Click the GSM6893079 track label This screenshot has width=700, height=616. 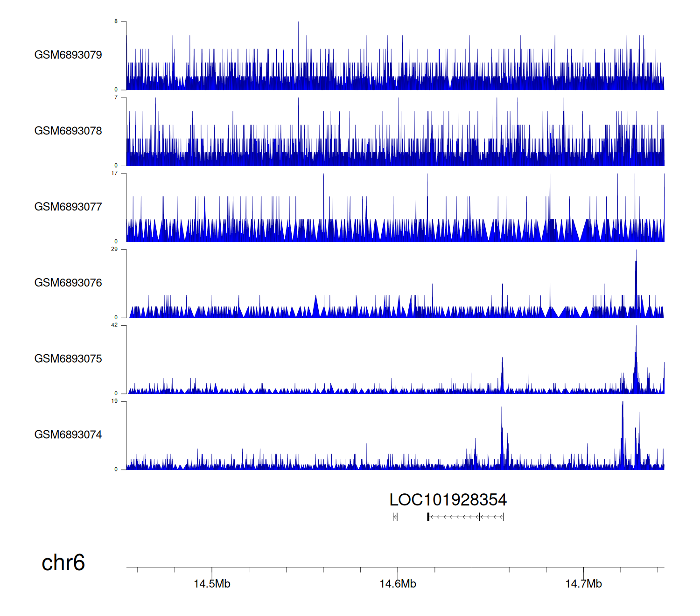(68, 55)
